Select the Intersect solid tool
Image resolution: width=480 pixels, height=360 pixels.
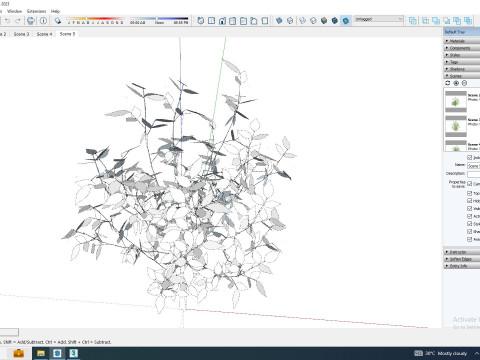tap(426, 21)
